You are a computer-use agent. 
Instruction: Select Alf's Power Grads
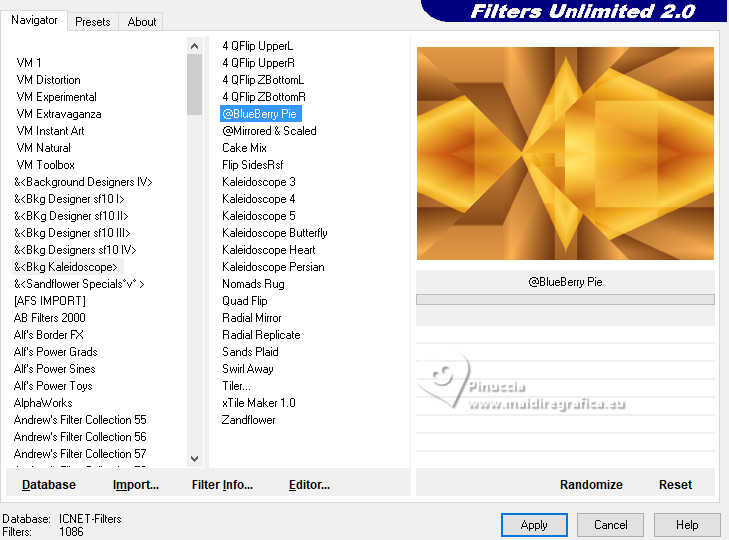coord(55,352)
